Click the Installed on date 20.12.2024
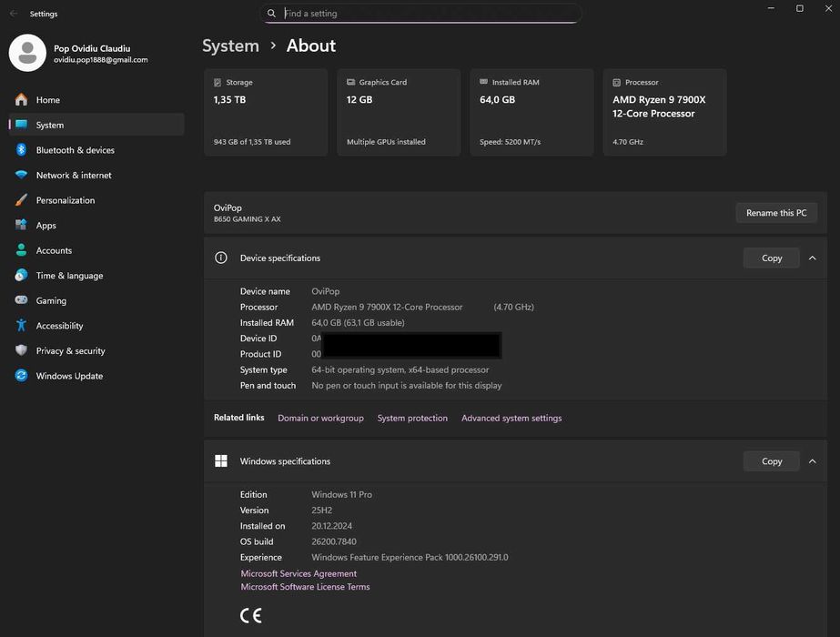Viewport: 840px width, 637px height. click(x=331, y=526)
